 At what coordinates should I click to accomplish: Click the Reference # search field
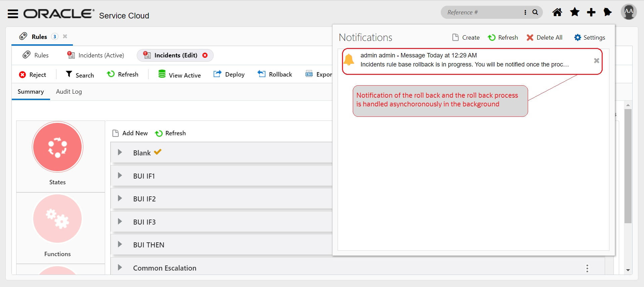(482, 12)
